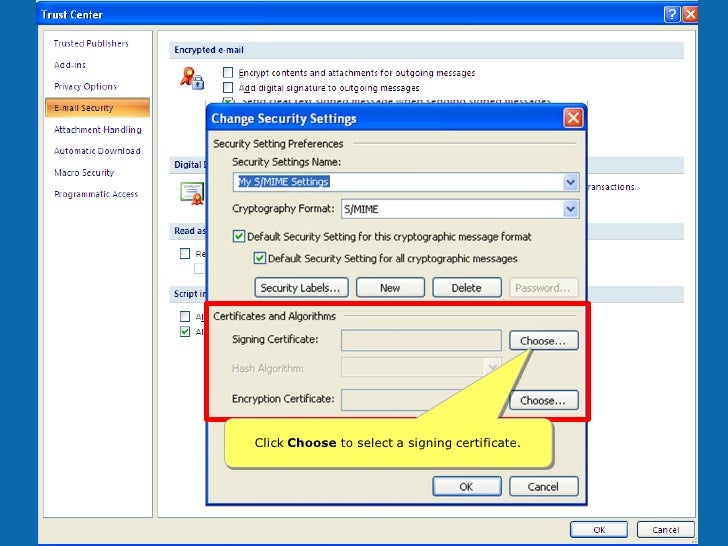Screen dimensions: 728x546
Task: Go to Privacy Options
Action: pos(85,86)
